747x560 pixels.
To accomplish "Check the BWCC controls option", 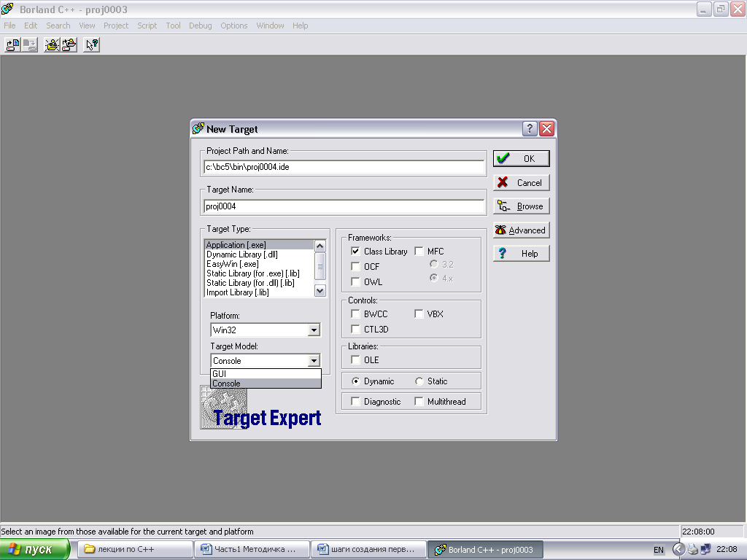I will (x=355, y=314).
